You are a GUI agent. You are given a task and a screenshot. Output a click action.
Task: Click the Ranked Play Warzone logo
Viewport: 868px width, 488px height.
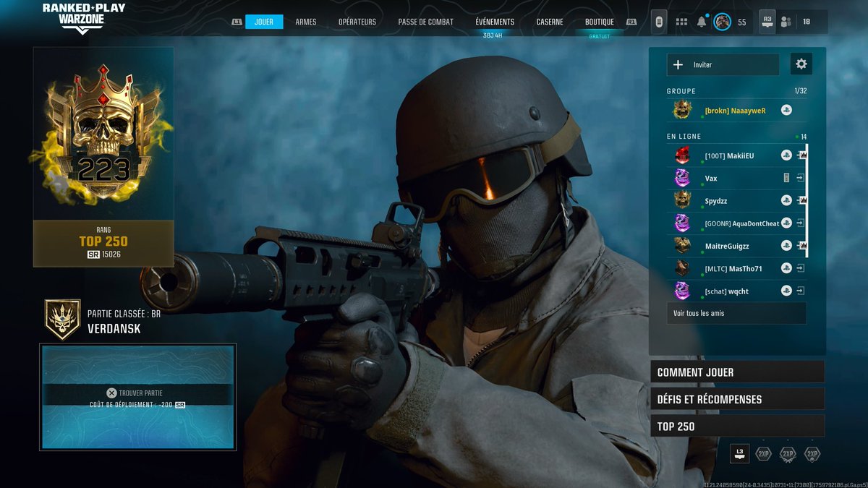(83, 18)
